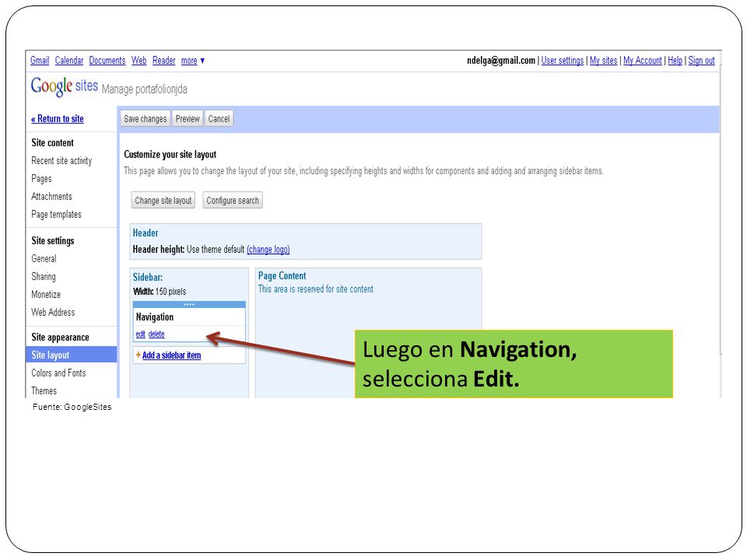Click 'This area is reserved for site content'
Viewport: 747px width, 560px height.
(x=316, y=289)
